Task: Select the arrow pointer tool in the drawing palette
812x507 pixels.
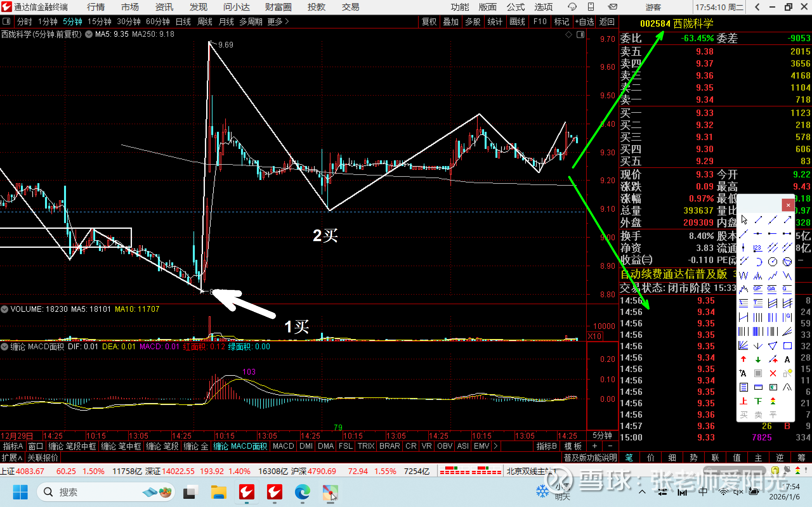Action: [744, 220]
